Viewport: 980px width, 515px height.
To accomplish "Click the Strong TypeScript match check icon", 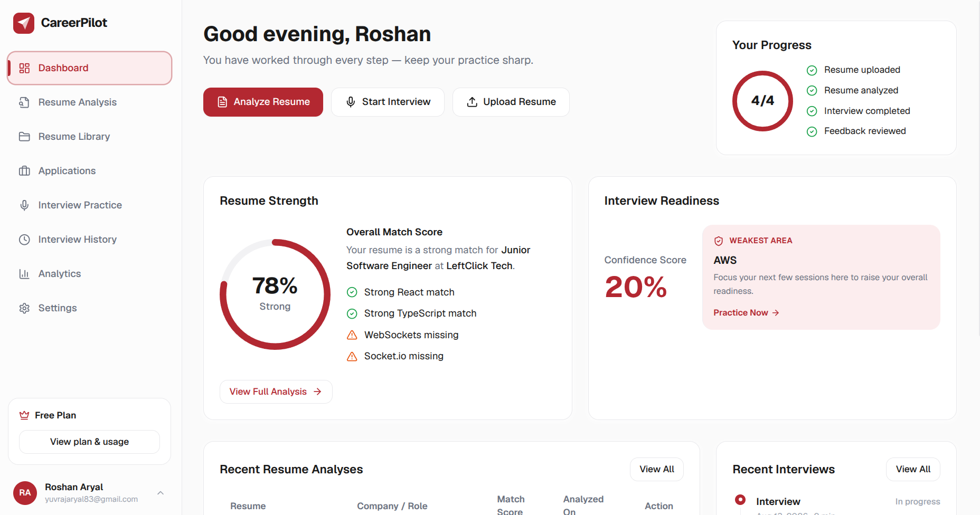I will click(x=352, y=314).
